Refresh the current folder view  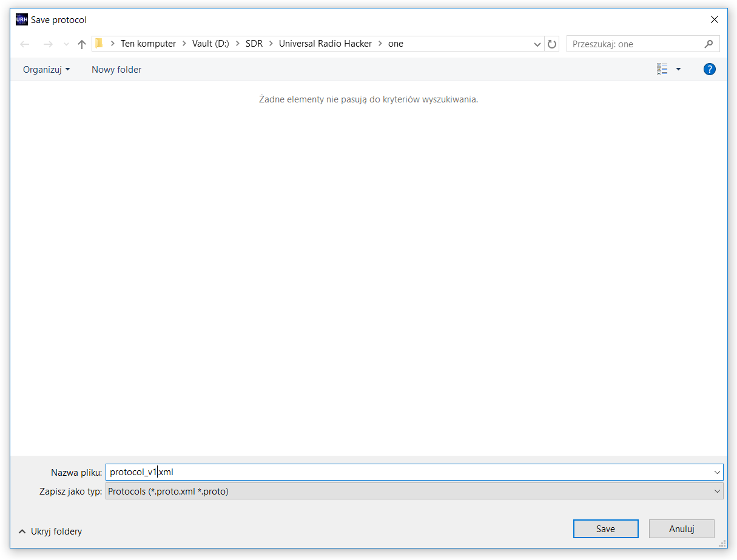[551, 43]
